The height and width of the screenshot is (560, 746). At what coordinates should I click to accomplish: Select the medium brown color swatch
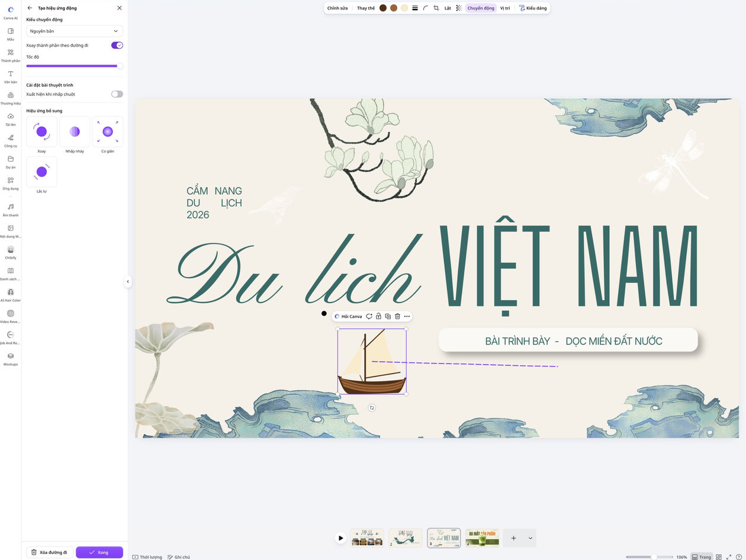tap(394, 8)
